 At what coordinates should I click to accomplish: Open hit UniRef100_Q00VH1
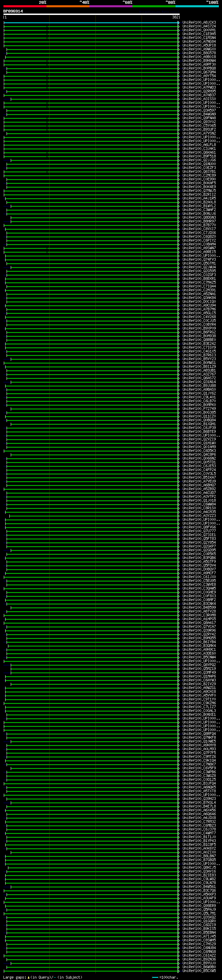click(199, 30)
